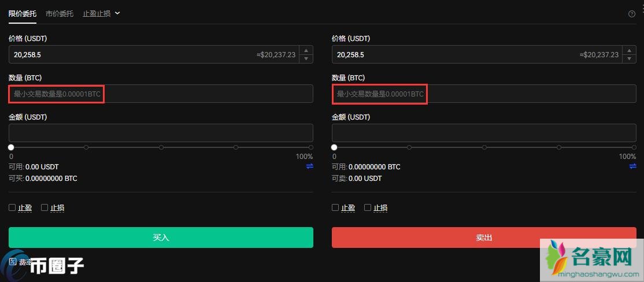Select the 限价委托 tab
644x282 pixels.
point(23,13)
